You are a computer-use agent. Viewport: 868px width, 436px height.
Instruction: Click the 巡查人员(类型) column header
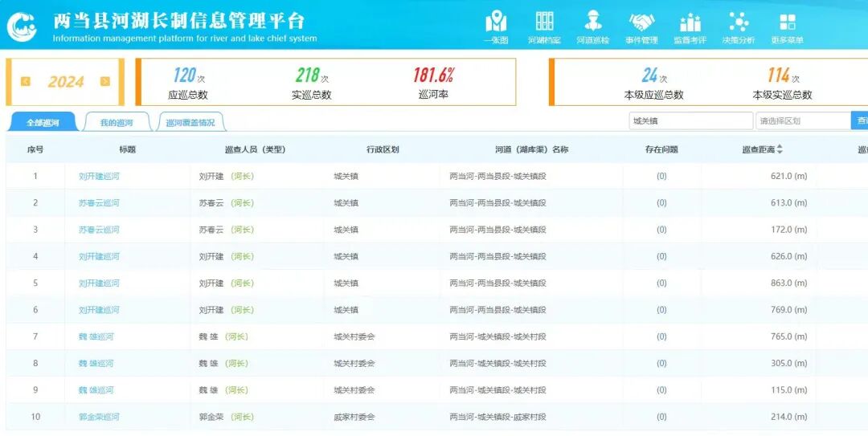[255, 149]
